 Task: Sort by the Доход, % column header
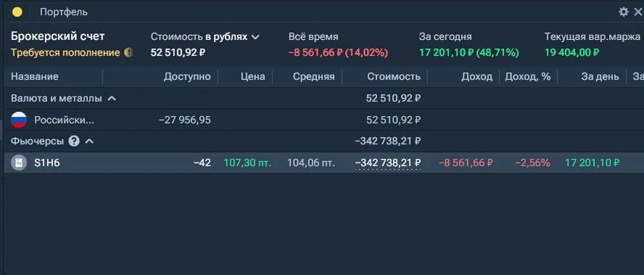[528, 77]
